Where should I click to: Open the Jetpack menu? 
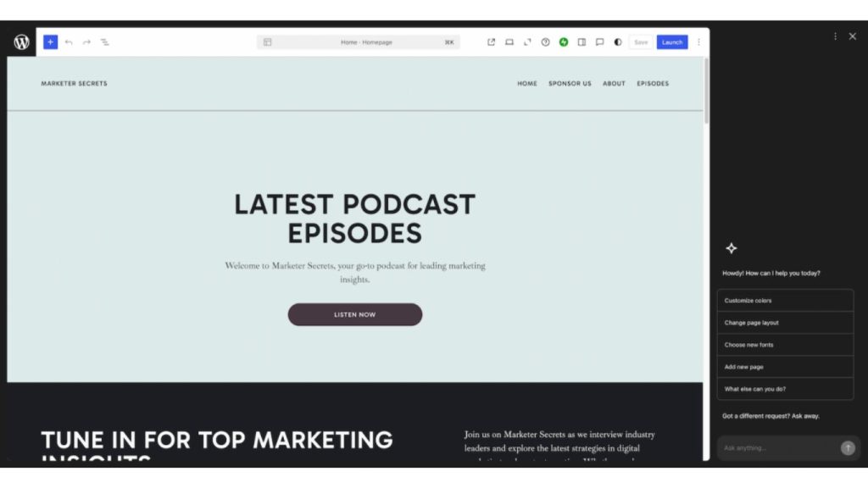[563, 42]
